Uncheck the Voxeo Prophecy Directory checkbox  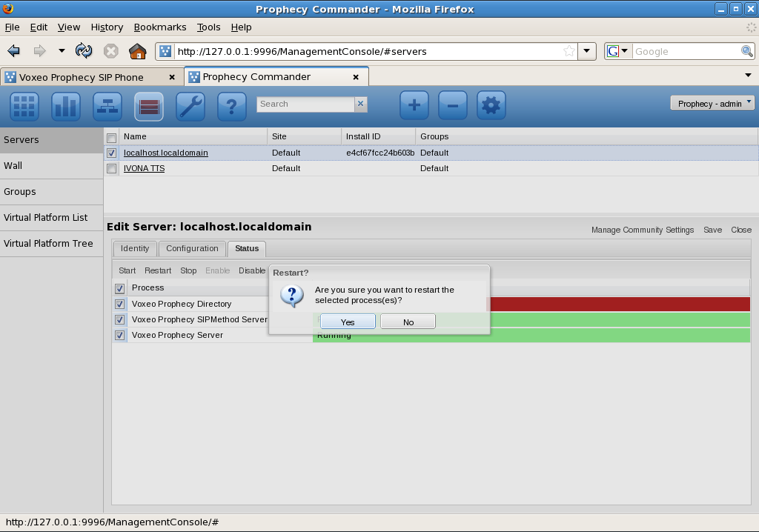click(x=119, y=304)
